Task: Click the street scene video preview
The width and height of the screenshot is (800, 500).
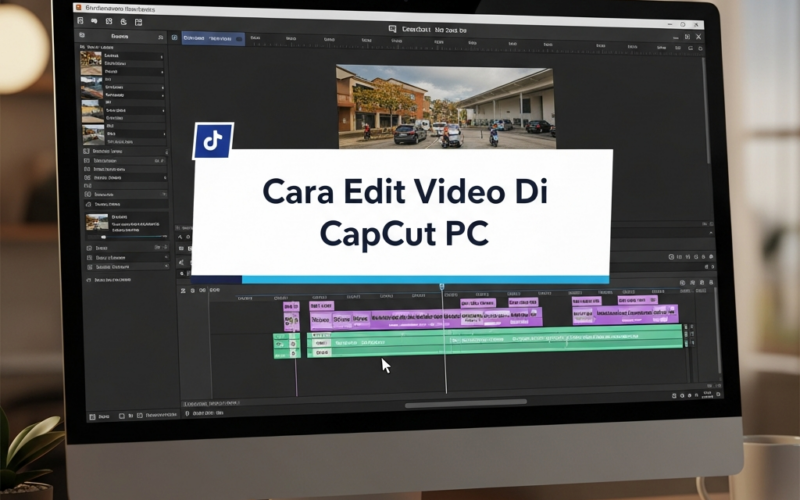Action: [x=446, y=107]
